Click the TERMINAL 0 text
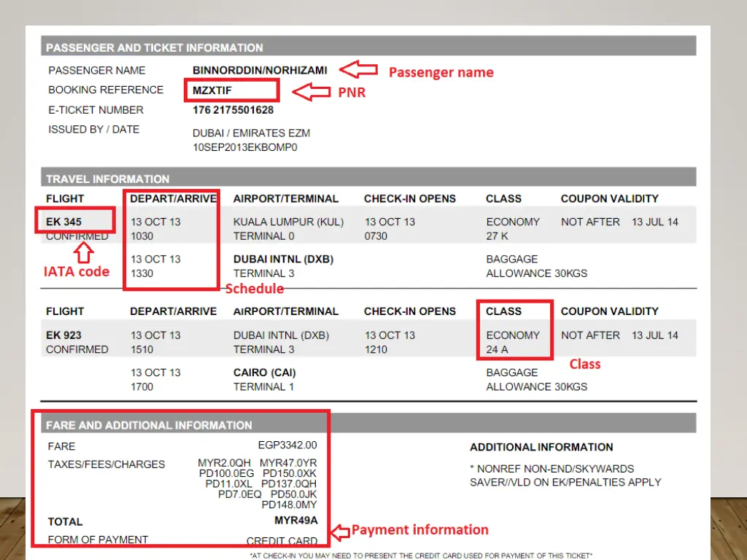The width and height of the screenshot is (747, 560). pyautogui.click(x=264, y=236)
